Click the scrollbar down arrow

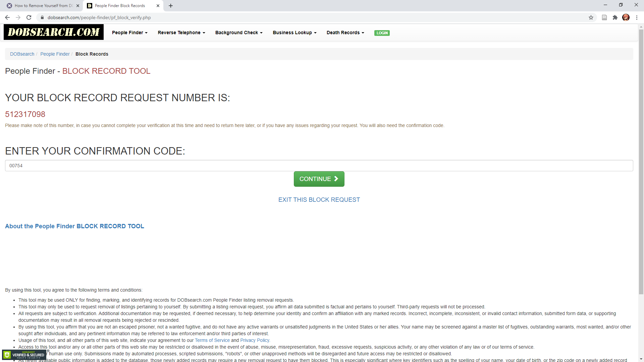(641, 359)
